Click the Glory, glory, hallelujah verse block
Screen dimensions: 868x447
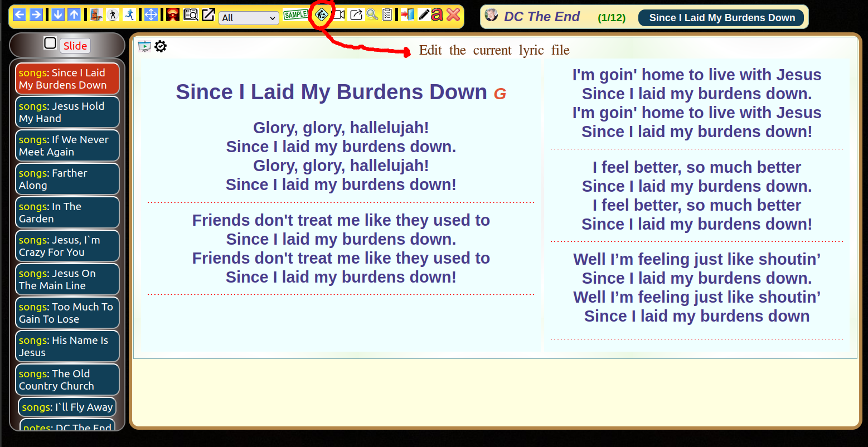tap(341, 156)
